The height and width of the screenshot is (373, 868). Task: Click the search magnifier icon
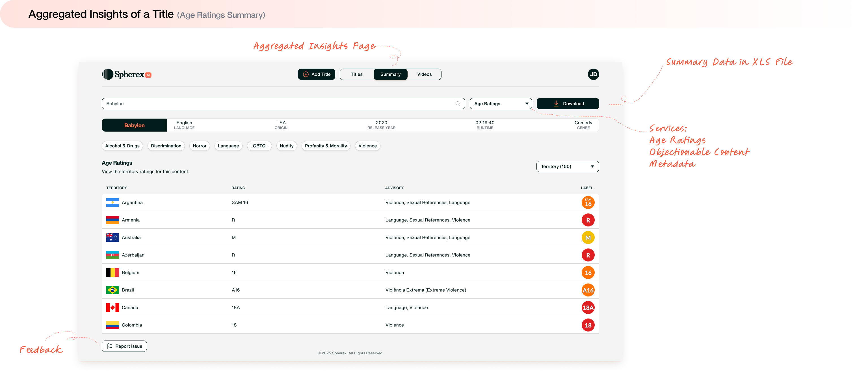(458, 103)
